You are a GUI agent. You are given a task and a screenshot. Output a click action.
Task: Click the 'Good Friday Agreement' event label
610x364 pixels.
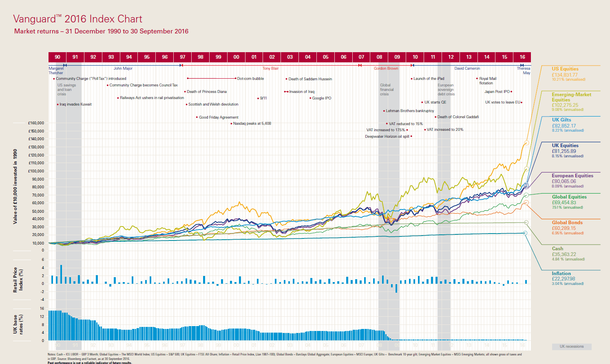pyautogui.click(x=219, y=117)
